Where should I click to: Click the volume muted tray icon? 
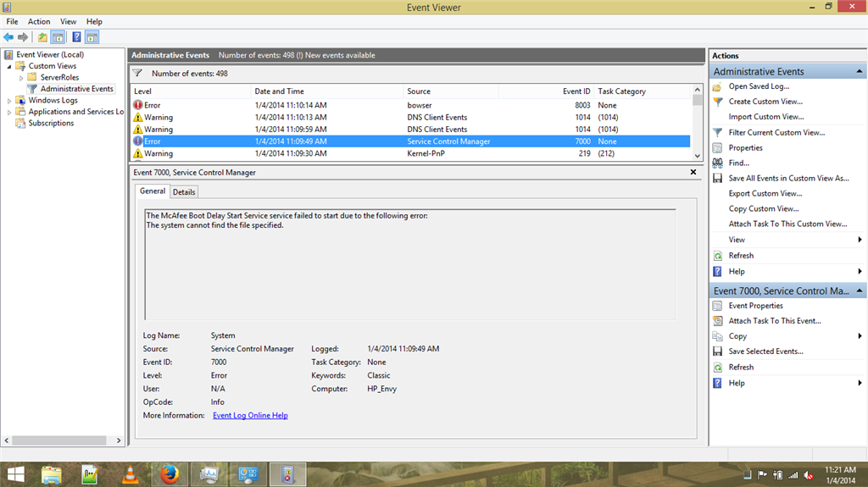pyautogui.click(x=808, y=475)
